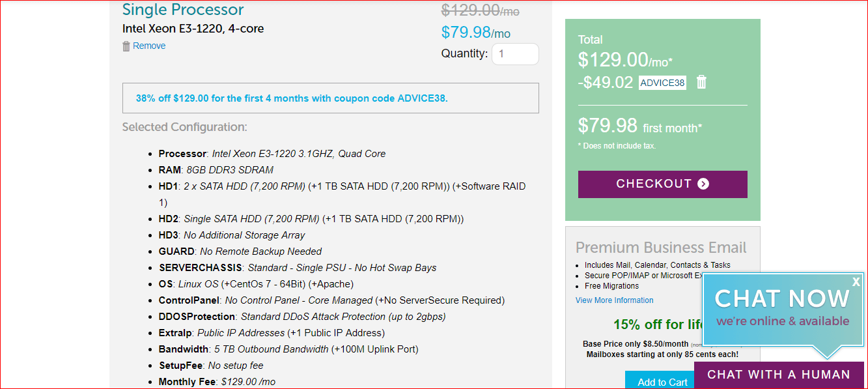Add Premium Business Email to cart
The width and height of the screenshot is (868, 389).
pyautogui.click(x=662, y=382)
